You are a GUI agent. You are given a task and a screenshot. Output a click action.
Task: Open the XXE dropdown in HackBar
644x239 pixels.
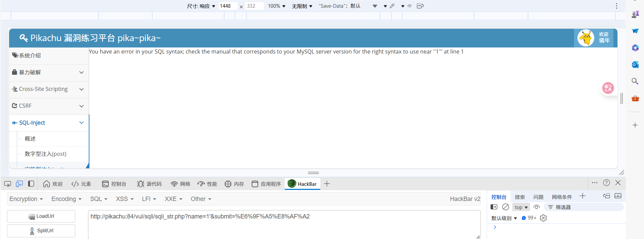[x=173, y=199]
